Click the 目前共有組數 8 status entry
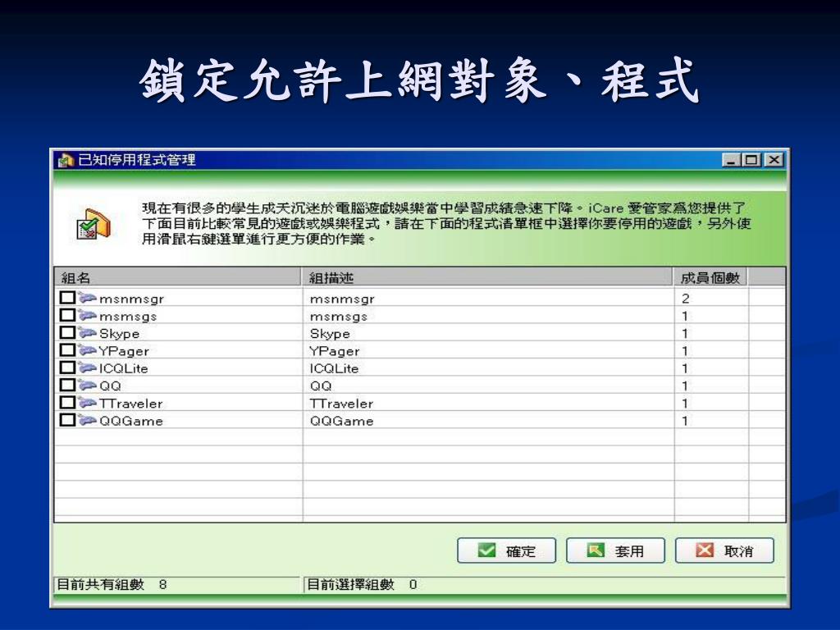This screenshot has width=840, height=630. [x=177, y=584]
